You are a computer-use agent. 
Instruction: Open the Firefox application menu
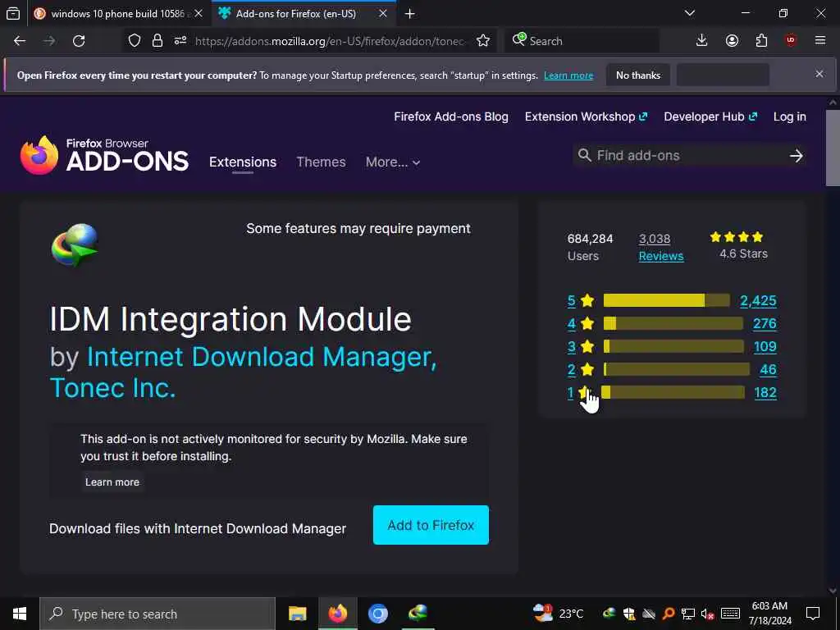coord(820,41)
